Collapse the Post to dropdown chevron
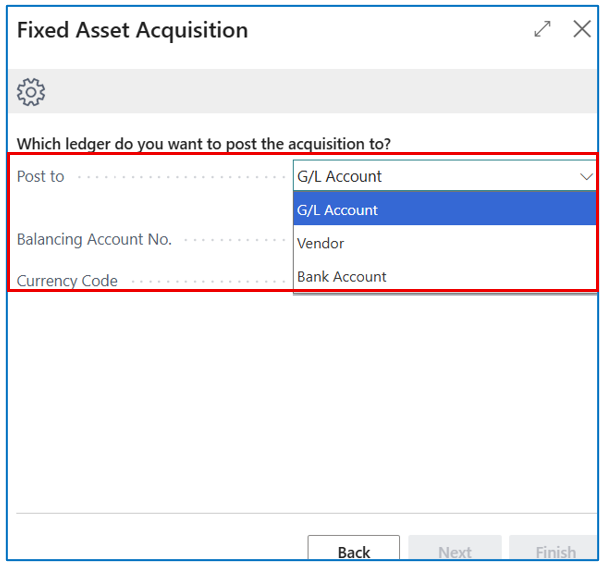Viewport: 604px width, 565px height. pos(586,177)
